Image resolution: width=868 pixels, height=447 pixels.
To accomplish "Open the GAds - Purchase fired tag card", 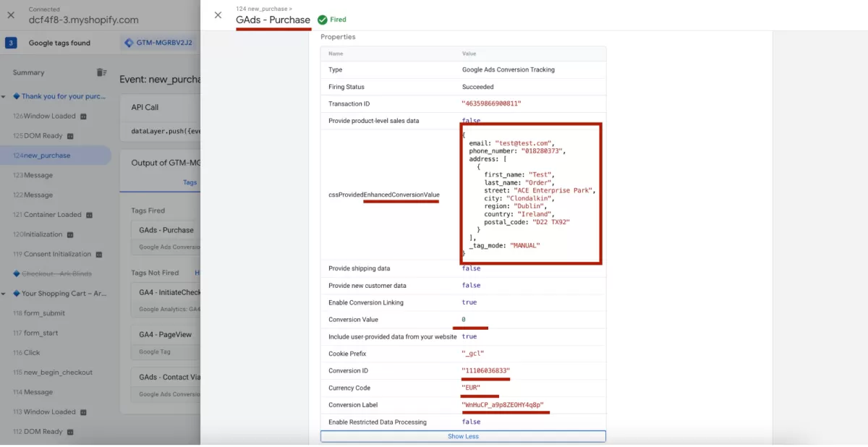I will click(x=166, y=238).
